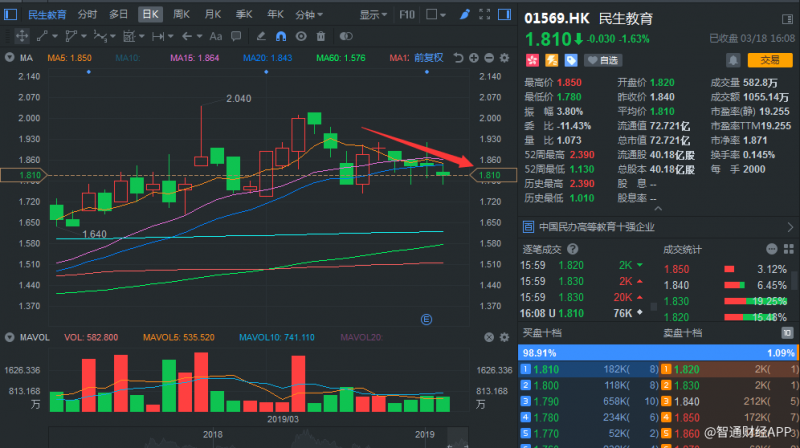
Task: Reset chart view with undo arrow
Action: coord(459,58)
